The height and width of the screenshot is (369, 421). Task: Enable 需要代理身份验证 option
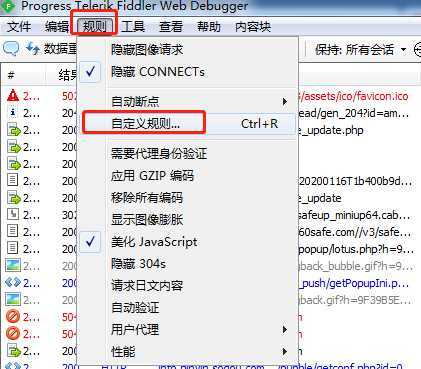(x=187, y=154)
